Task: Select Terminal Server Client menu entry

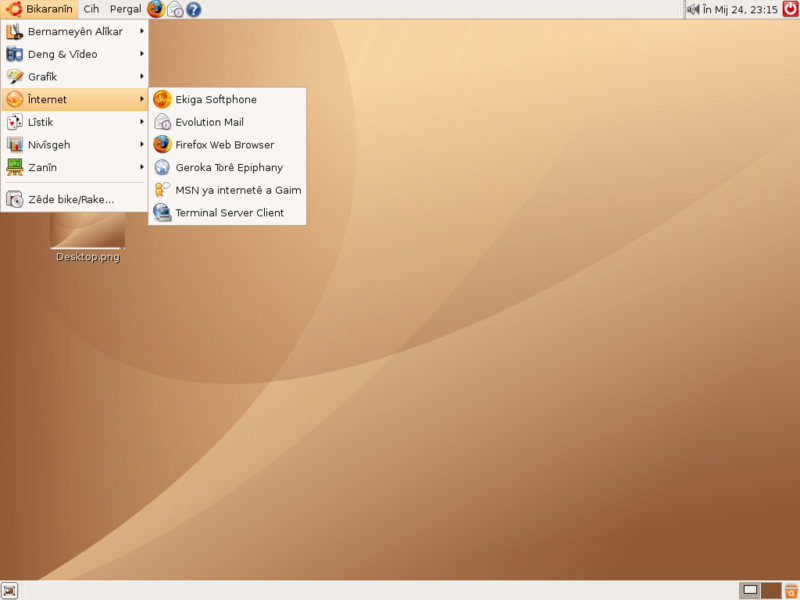Action: (228, 213)
